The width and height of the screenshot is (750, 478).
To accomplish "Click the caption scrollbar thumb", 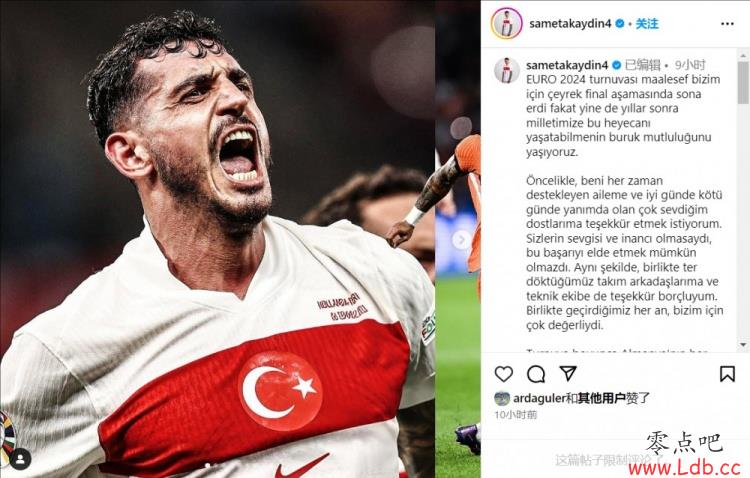I will [743, 82].
